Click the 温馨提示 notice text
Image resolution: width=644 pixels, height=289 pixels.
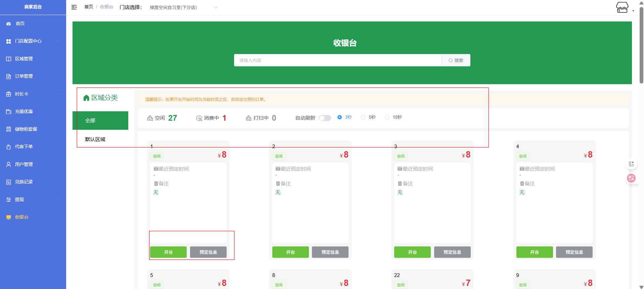(x=206, y=100)
